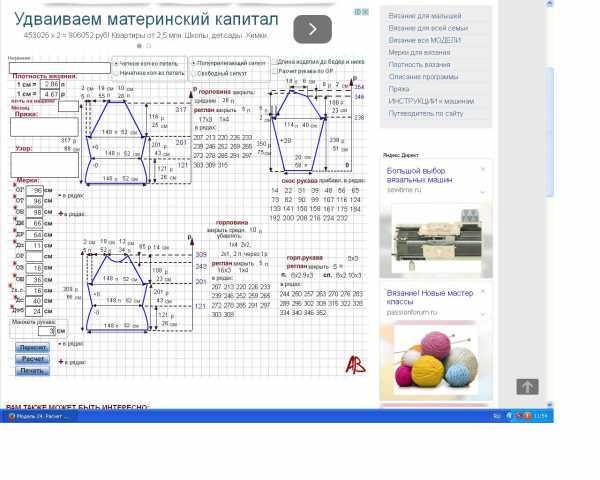
Task: Click the scroll-to-top arrow icon
Action: click(527, 387)
